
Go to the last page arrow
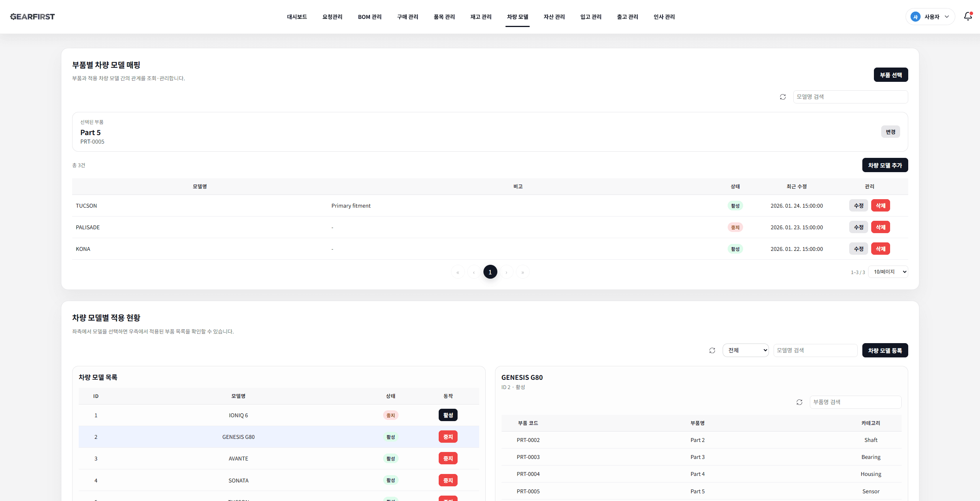pyautogui.click(x=522, y=272)
